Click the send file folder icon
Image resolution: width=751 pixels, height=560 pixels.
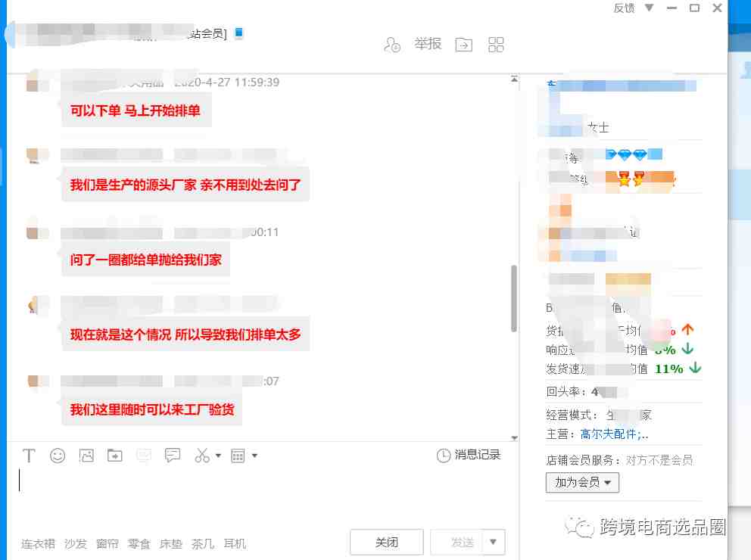[115, 455]
